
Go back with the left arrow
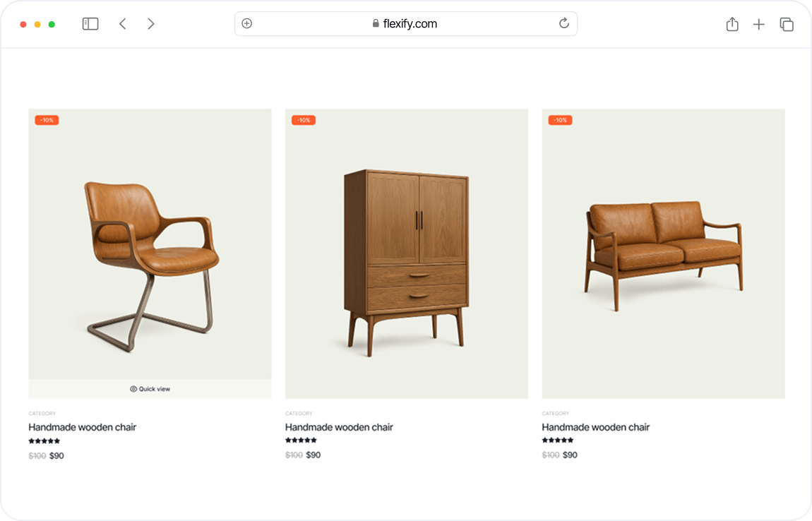122,24
